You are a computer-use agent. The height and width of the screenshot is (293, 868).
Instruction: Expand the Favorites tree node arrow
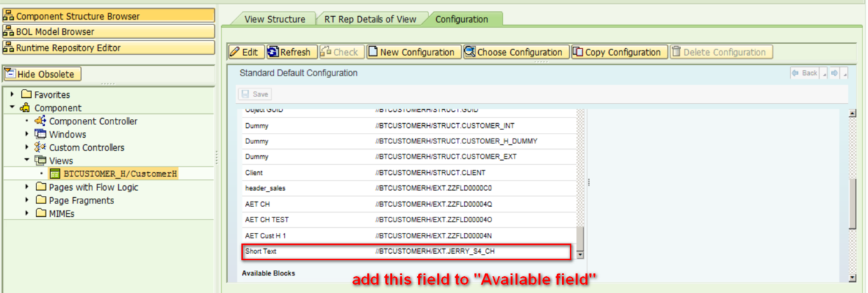(x=13, y=94)
